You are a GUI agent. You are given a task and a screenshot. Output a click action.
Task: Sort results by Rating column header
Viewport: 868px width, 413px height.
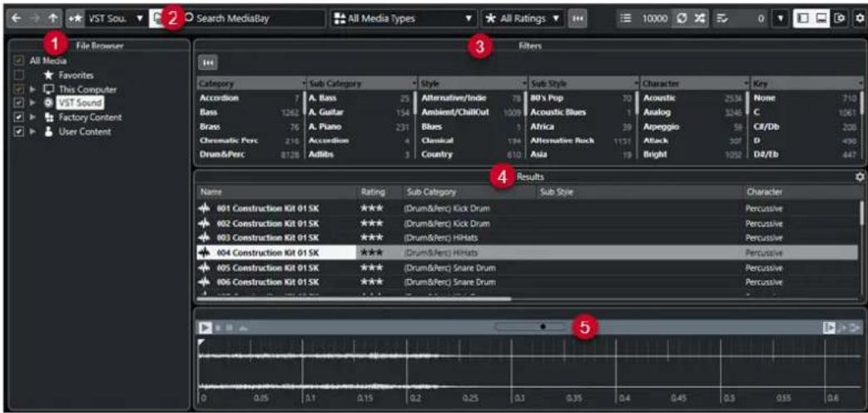click(379, 192)
